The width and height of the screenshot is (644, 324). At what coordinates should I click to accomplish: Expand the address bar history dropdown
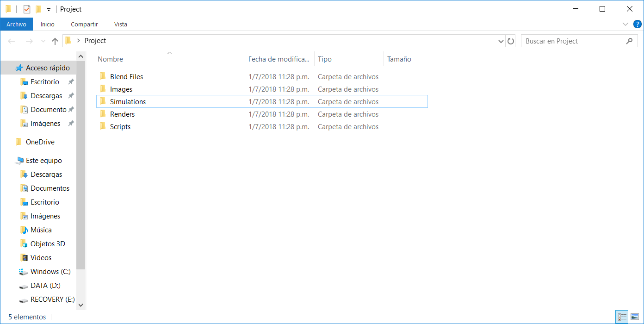(501, 41)
